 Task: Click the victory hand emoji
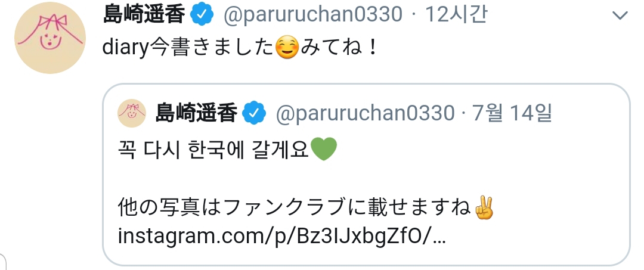484,207
